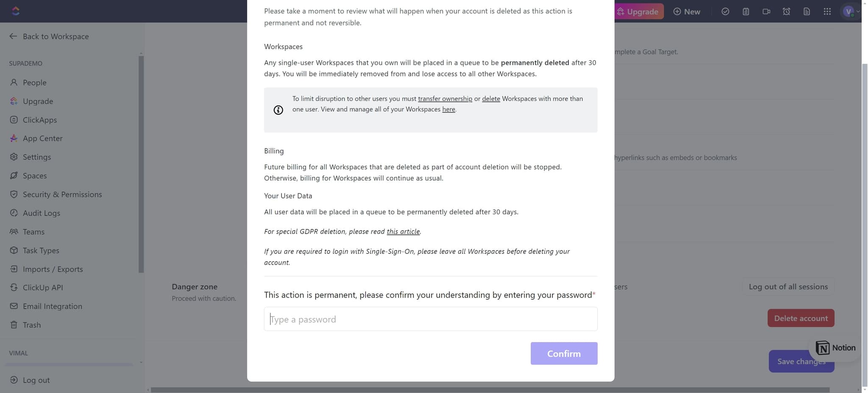868x393 pixels.
Task: Open App Center from the sidebar
Action: point(42,138)
